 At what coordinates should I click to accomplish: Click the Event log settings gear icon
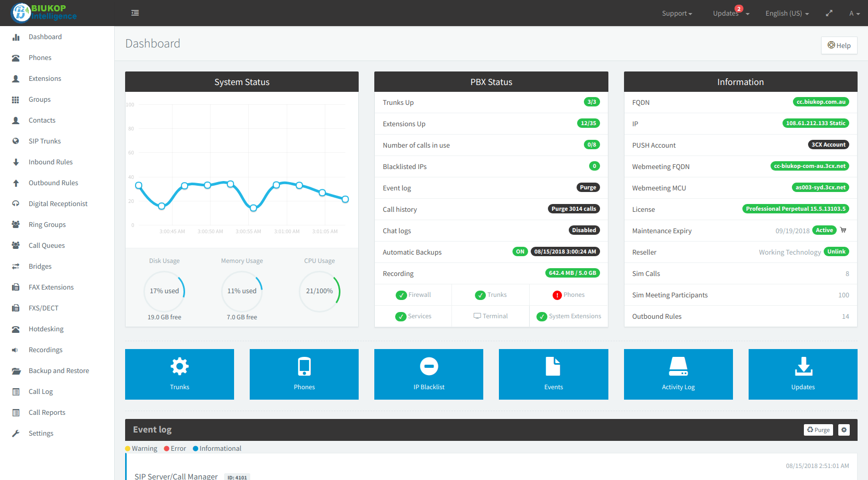coord(844,430)
